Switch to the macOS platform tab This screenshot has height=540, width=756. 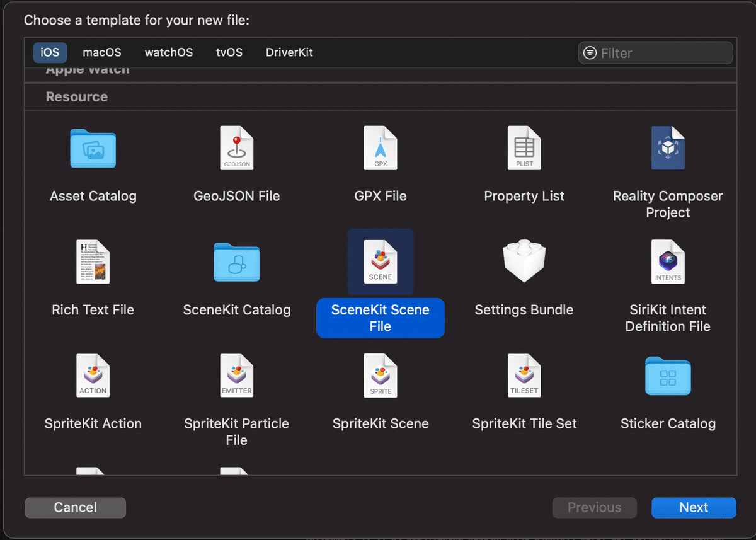102,53
